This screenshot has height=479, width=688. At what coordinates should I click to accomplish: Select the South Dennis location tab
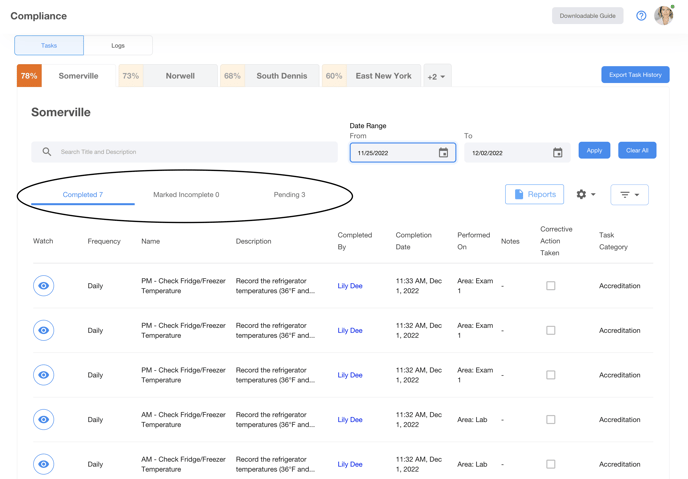point(270,76)
